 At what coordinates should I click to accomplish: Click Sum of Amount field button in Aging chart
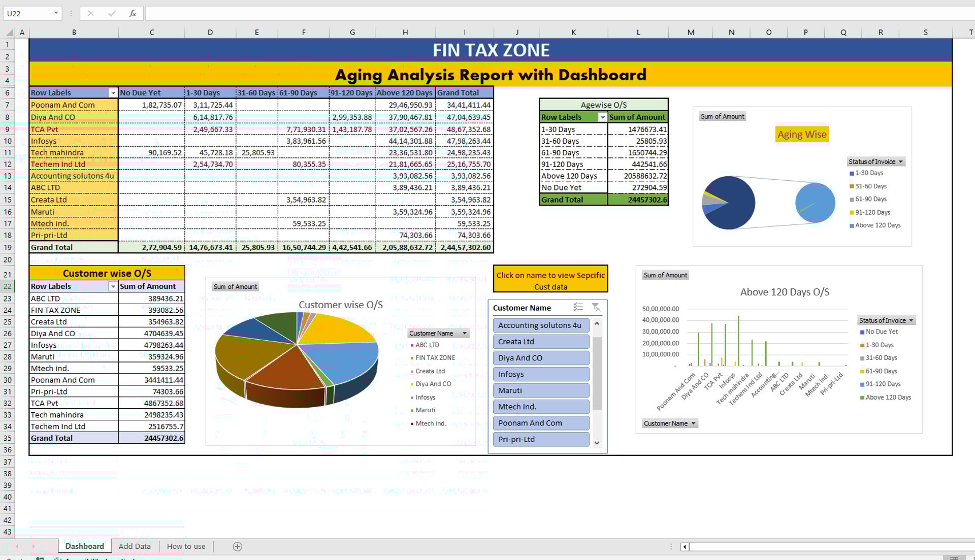(722, 116)
